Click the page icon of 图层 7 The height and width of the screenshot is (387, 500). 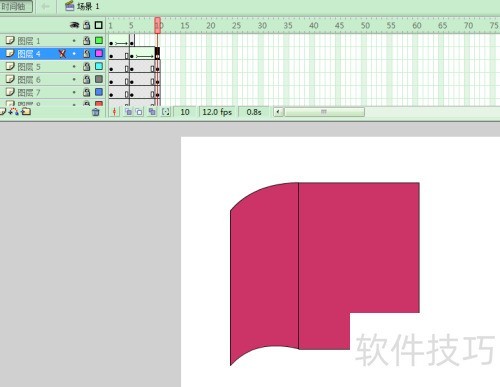10,92
